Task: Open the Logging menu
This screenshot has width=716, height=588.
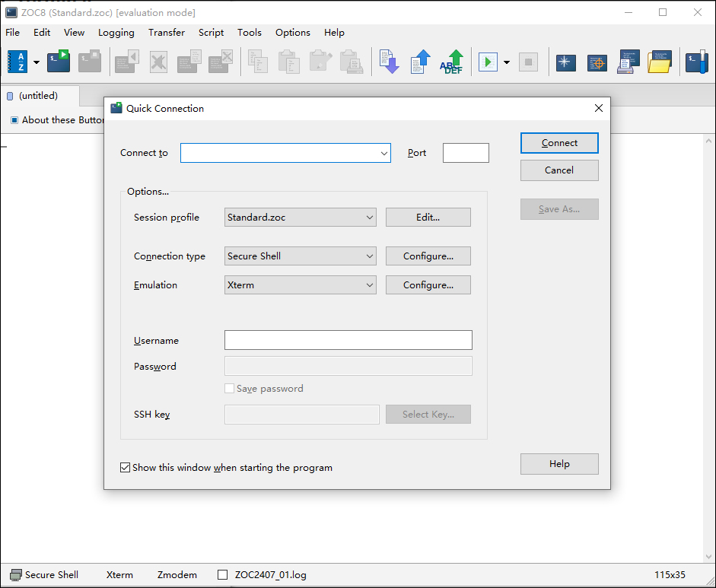Action: pyautogui.click(x=116, y=33)
